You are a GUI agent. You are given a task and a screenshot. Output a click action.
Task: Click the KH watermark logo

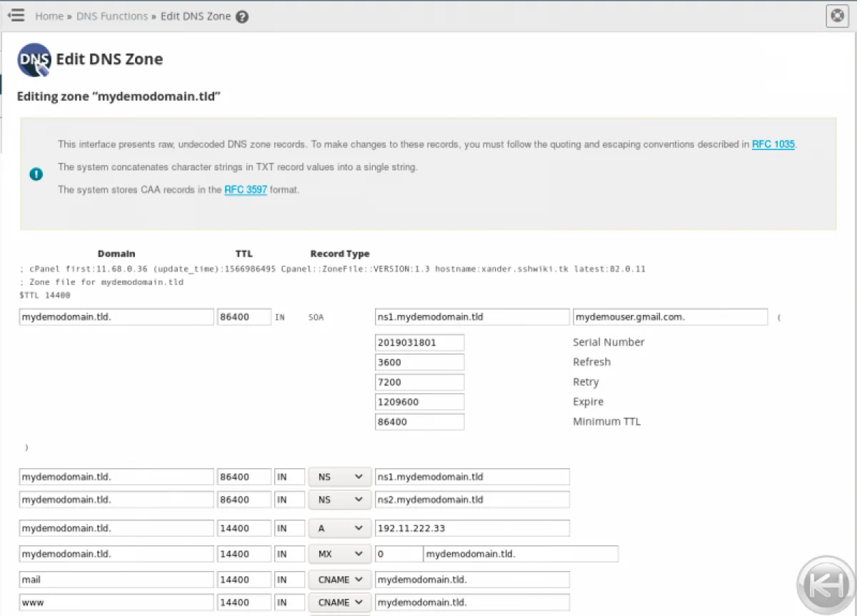coord(826,584)
